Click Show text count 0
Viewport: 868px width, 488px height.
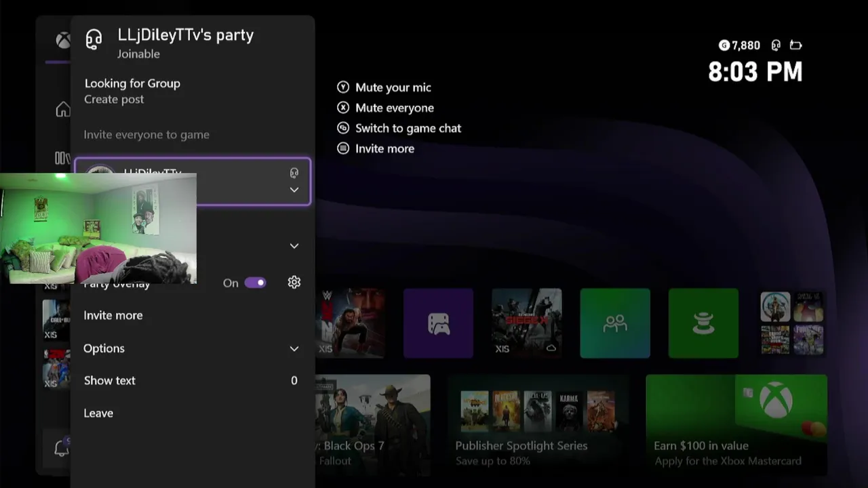coord(294,381)
